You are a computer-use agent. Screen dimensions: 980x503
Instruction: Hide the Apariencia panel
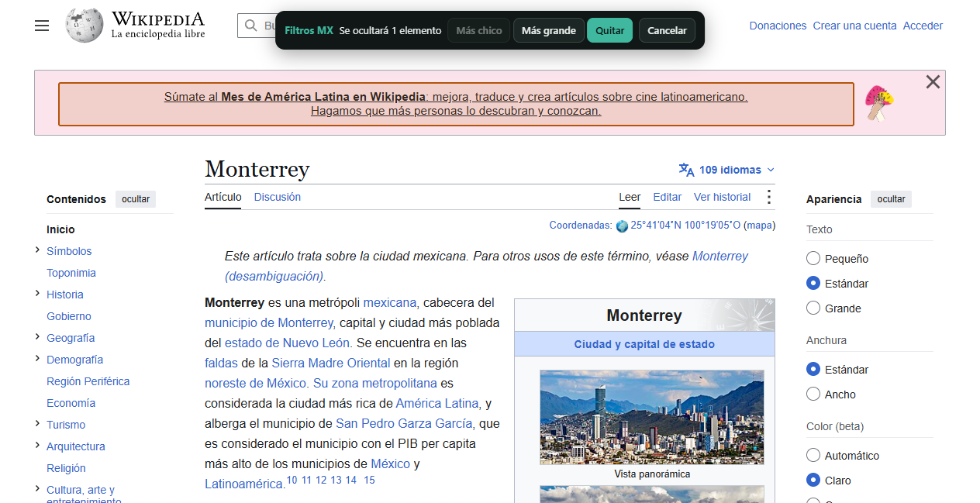click(892, 199)
